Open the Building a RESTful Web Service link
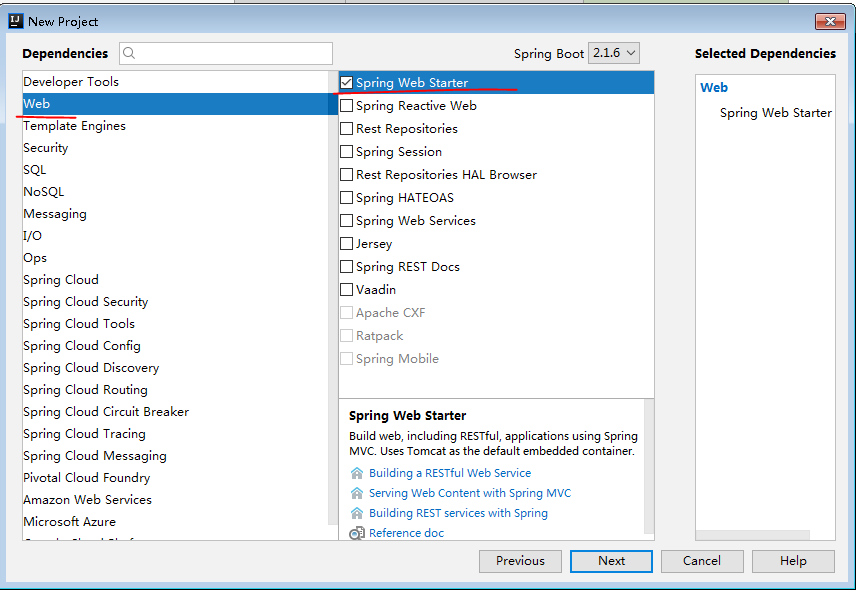This screenshot has height=590, width=856. coord(450,473)
